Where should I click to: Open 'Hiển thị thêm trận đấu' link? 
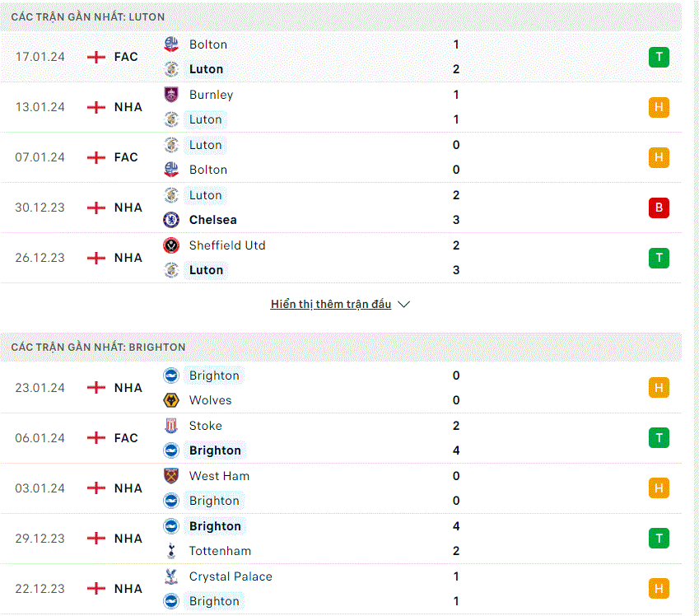tap(331, 304)
